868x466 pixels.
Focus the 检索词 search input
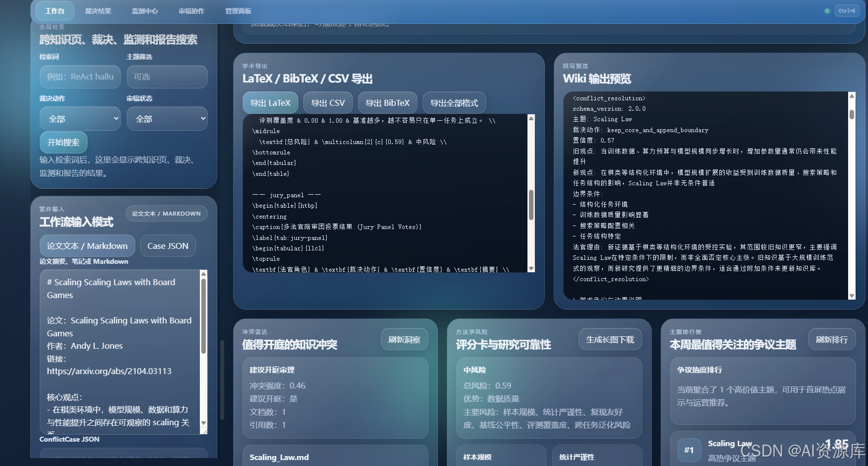click(x=80, y=77)
